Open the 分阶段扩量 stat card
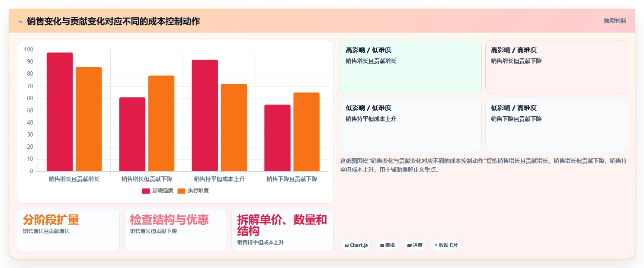 point(68,230)
